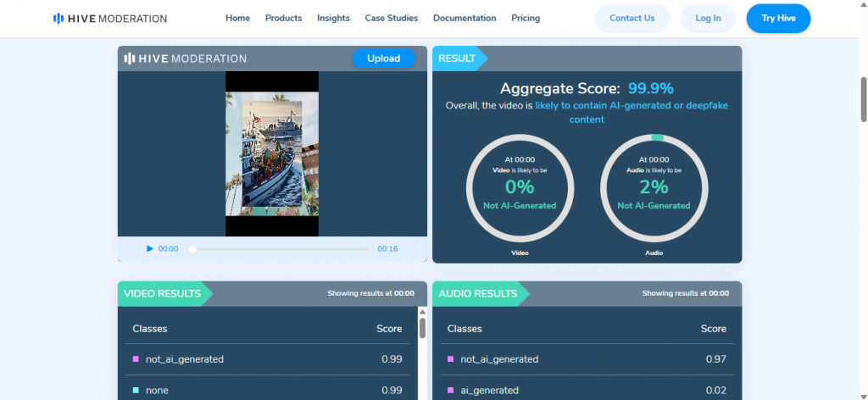This screenshot has height=400, width=868.
Task: Click the Hive Moderation logo in header
Action: 109,18
